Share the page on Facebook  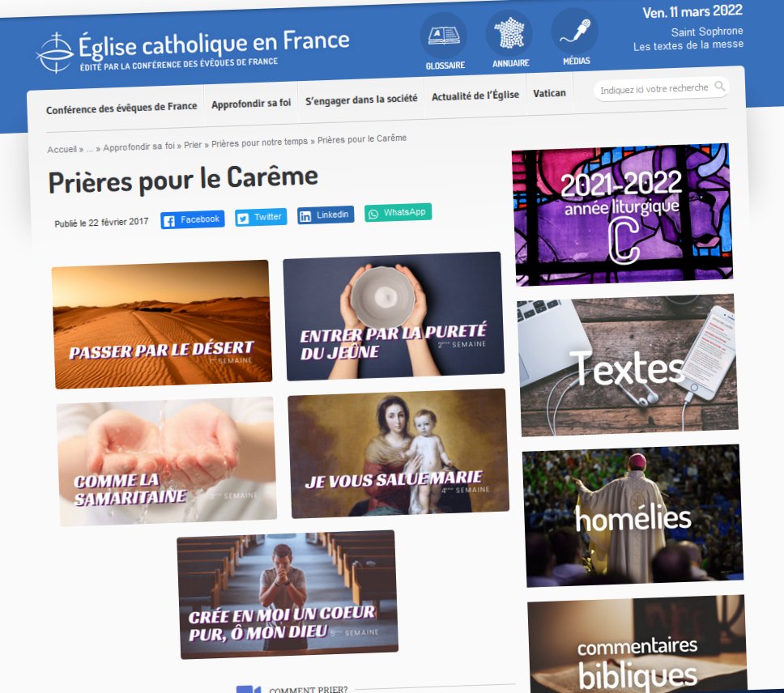click(x=193, y=219)
